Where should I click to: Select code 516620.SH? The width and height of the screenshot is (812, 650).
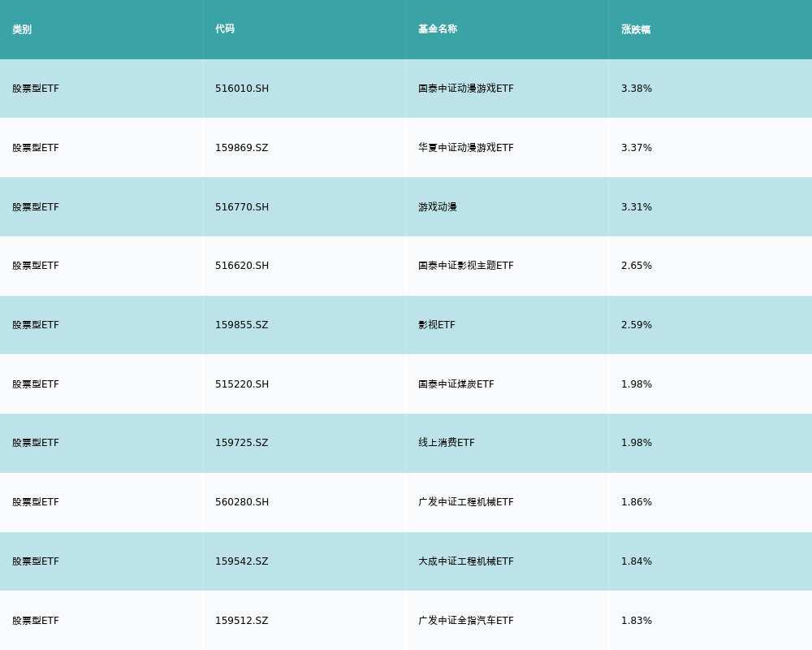tap(242, 266)
